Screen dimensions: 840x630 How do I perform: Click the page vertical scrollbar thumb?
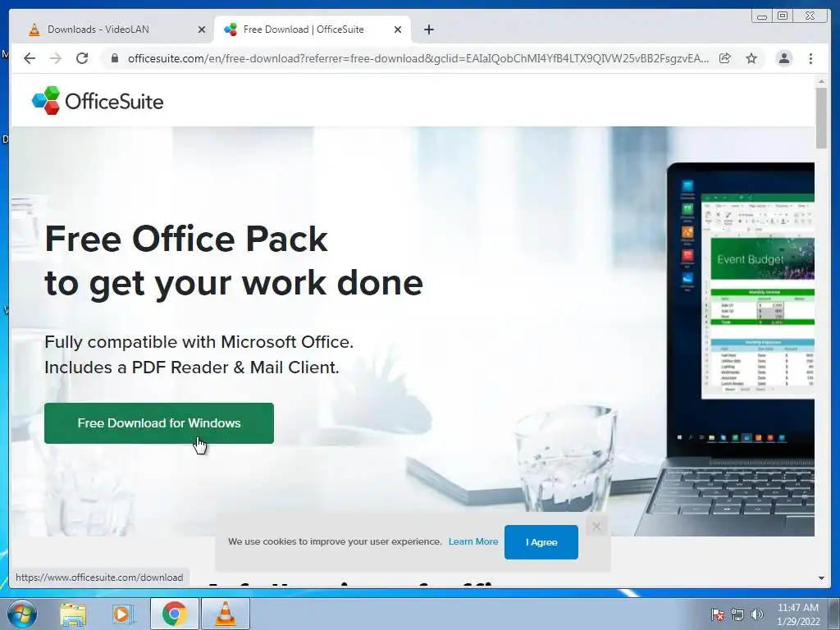(x=821, y=118)
